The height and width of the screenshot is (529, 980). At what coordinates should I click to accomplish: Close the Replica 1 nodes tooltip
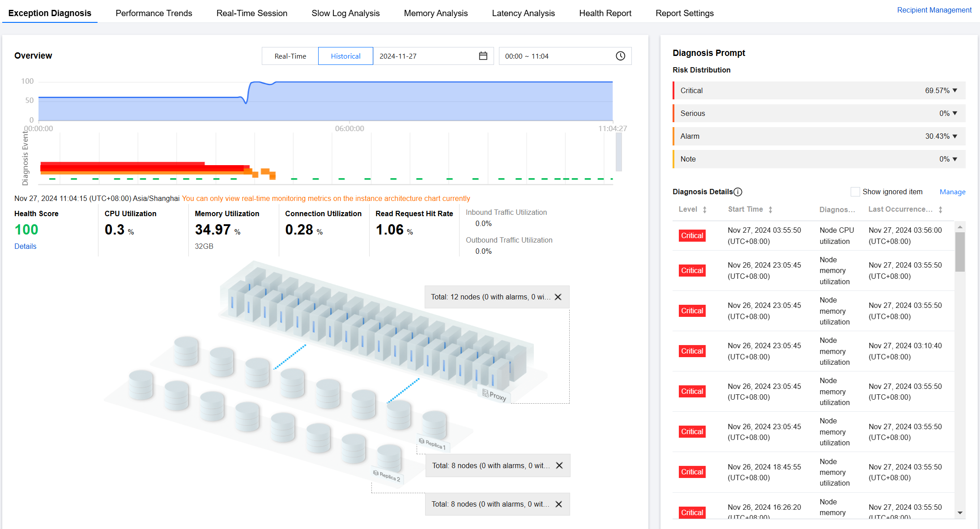pyautogui.click(x=559, y=465)
